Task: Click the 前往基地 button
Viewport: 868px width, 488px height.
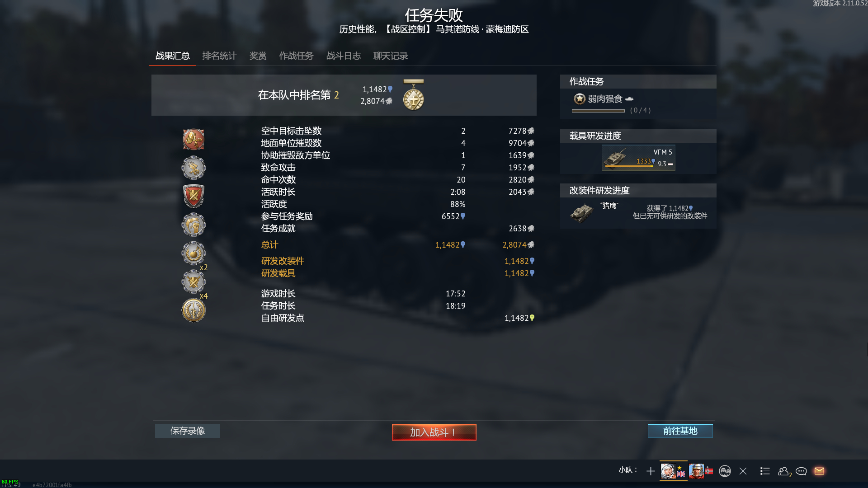Action: click(x=680, y=431)
